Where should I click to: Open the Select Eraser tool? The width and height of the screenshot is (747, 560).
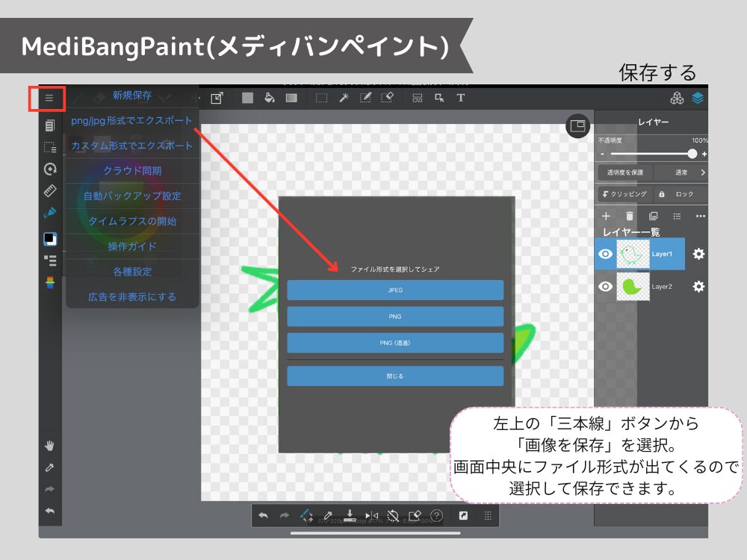coord(388,98)
